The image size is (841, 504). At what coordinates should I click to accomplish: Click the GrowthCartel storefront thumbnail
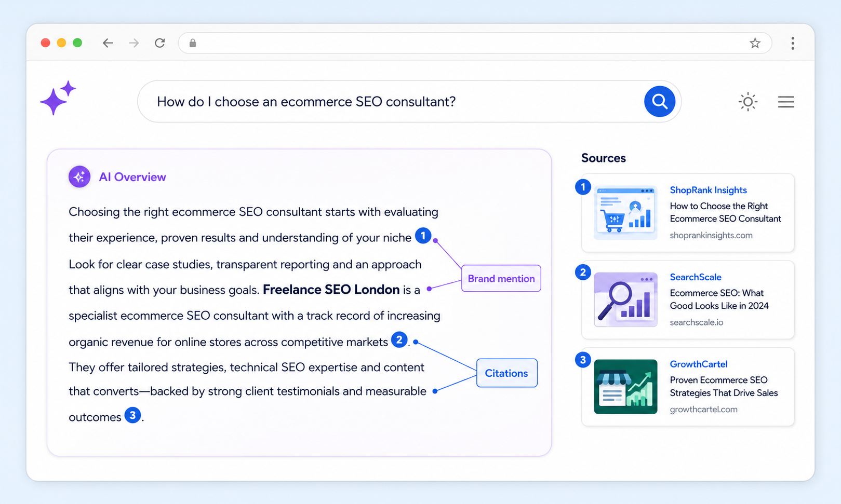(x=625, y=387)
